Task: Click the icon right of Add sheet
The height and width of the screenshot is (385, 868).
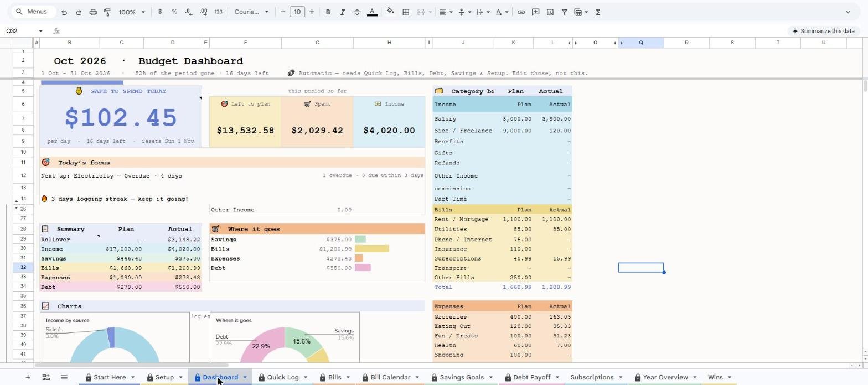Action: tap(46, 377)
